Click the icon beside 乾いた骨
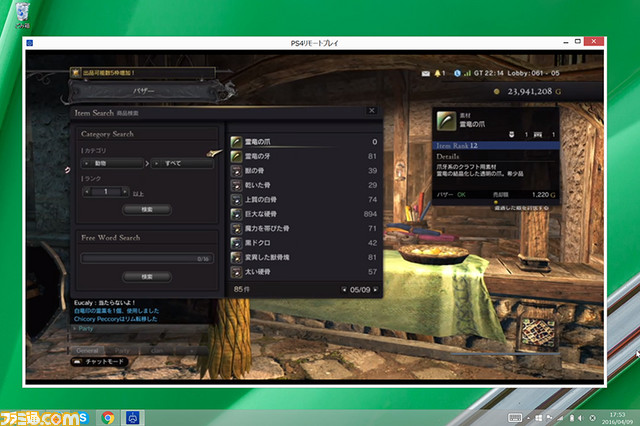This screenshot has height=426, width=640. [x=236, y=185]
